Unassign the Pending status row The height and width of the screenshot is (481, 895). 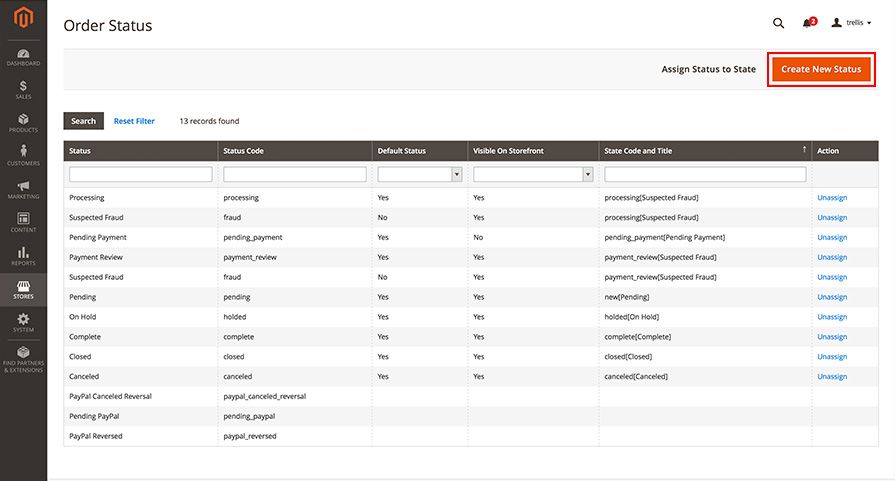click(832, 297)
